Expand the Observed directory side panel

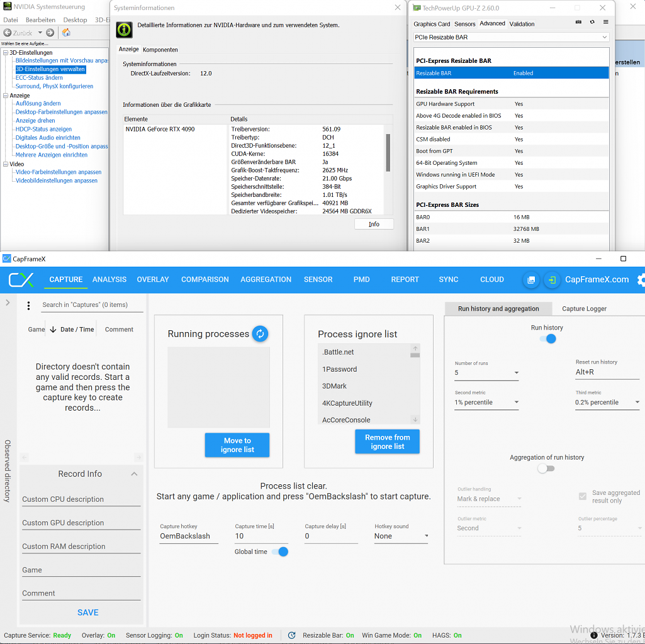(8, 303)
